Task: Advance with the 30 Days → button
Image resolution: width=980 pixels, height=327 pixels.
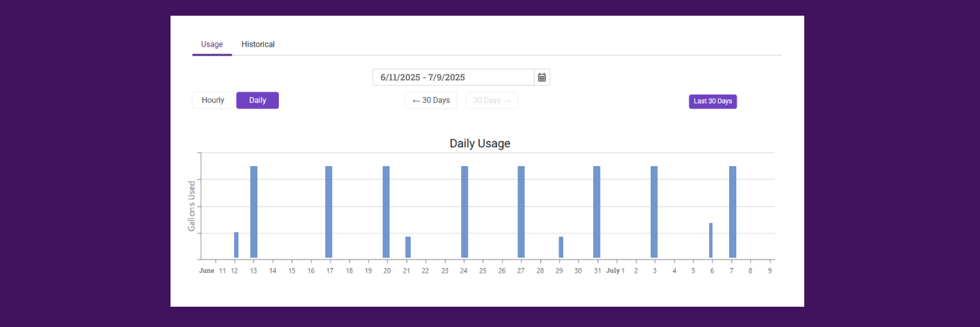Action: click(x=492, y=101)
